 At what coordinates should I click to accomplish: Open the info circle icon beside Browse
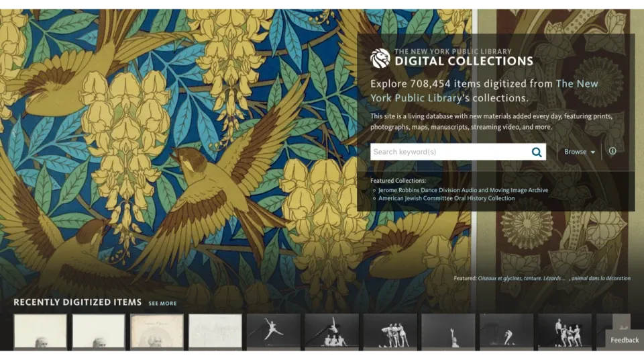(612, 151)
